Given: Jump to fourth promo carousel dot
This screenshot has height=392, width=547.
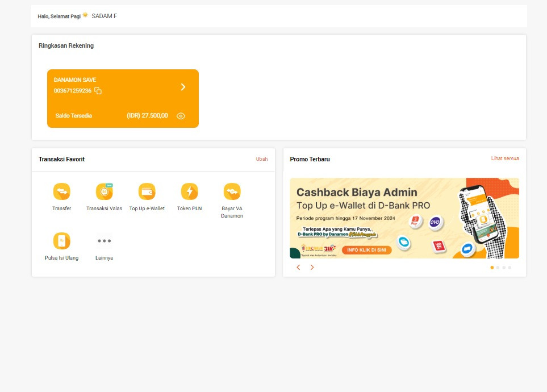Looking at the screenshot, I should (510, 268).
